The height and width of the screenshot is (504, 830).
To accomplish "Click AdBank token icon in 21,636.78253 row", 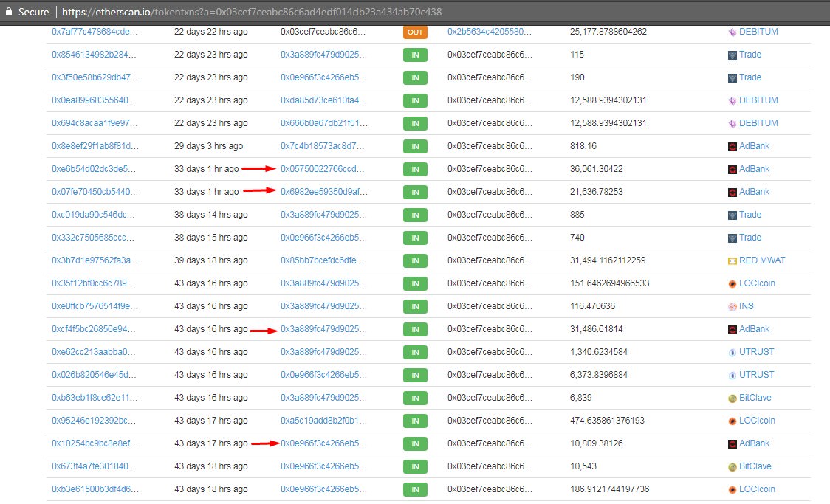I will (732, 192).
